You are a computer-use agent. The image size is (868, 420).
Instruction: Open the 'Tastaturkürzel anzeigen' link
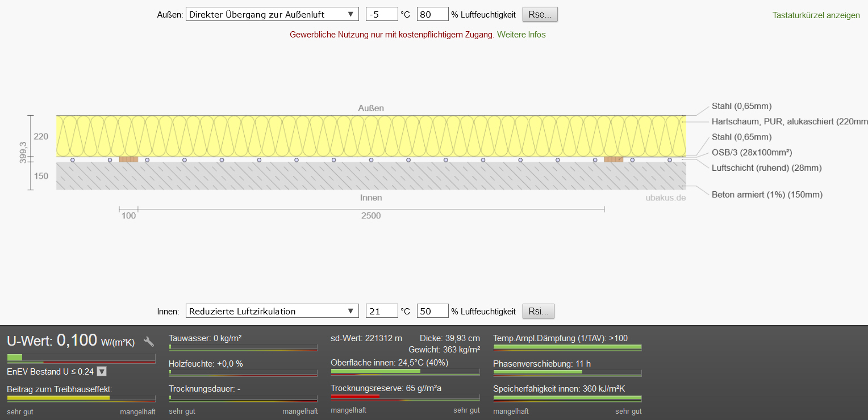coord(816,15)
